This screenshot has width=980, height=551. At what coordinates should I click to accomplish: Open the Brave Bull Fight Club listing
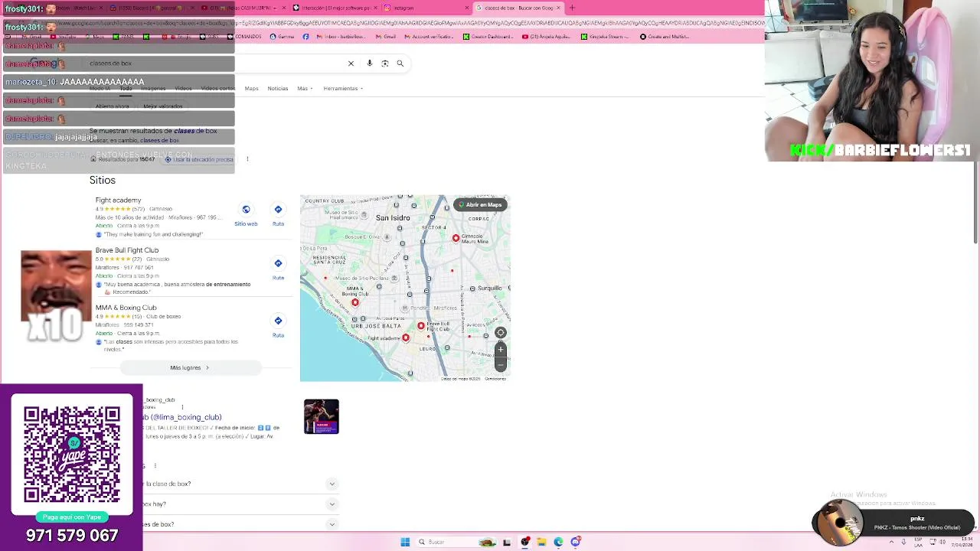(127, 250)
